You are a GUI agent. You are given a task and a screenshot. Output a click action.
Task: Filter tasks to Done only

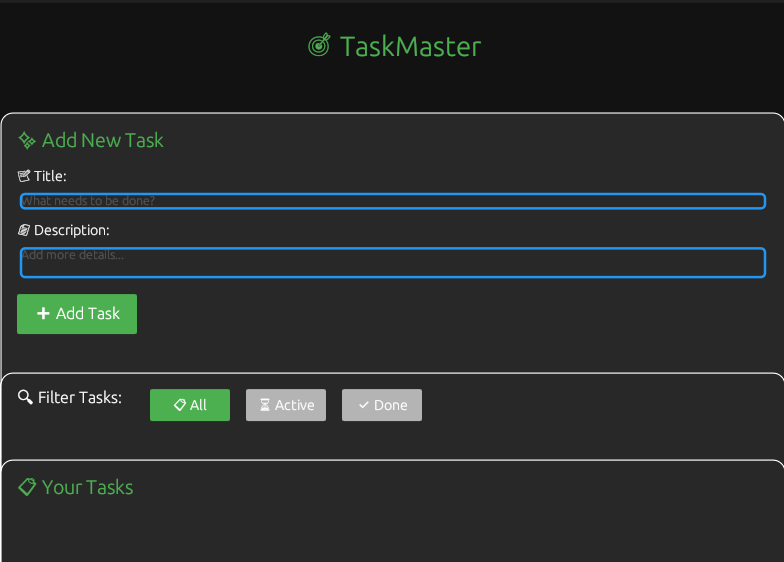[x=382, y=405]
